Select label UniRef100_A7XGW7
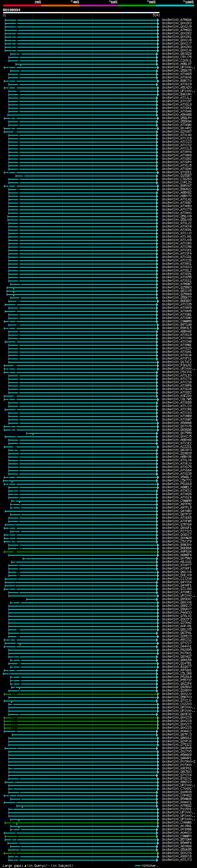 pos(176,419)
